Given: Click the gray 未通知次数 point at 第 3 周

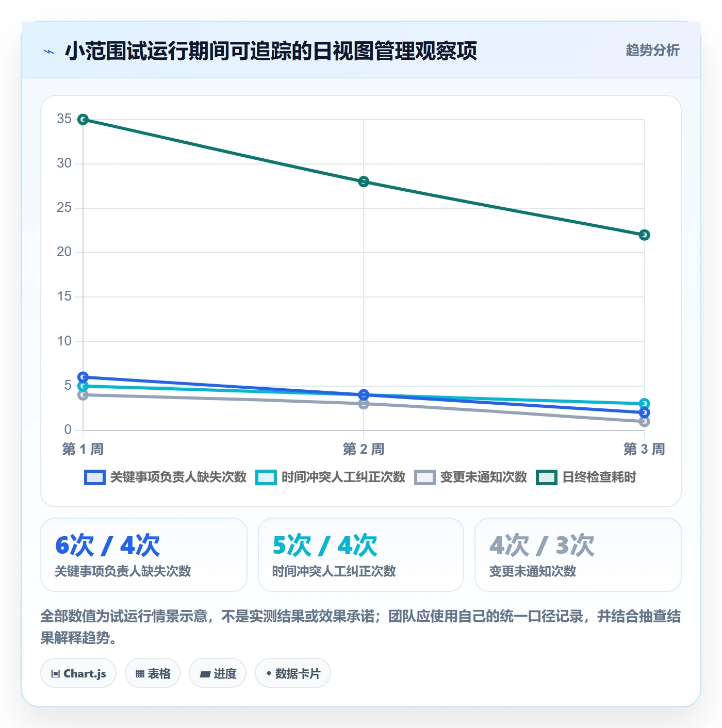Looking at the screenshot, I should click(644, 422).
